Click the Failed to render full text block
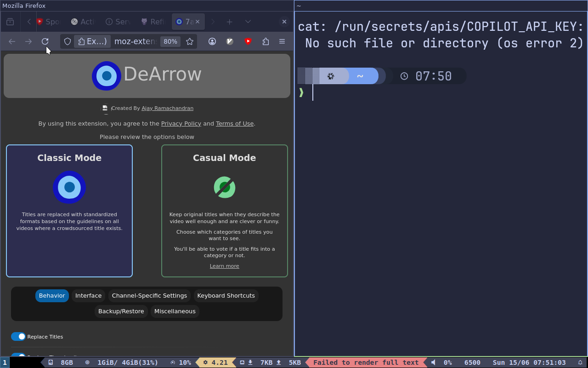Image resolution: width=588 pixels, height=368 pixels. [x=366, y=362]
